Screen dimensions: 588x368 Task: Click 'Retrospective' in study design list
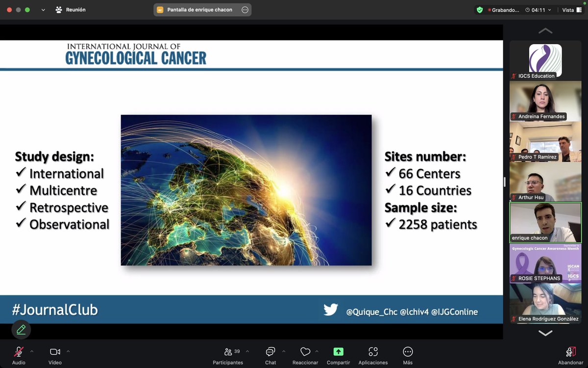coord(69,208)
